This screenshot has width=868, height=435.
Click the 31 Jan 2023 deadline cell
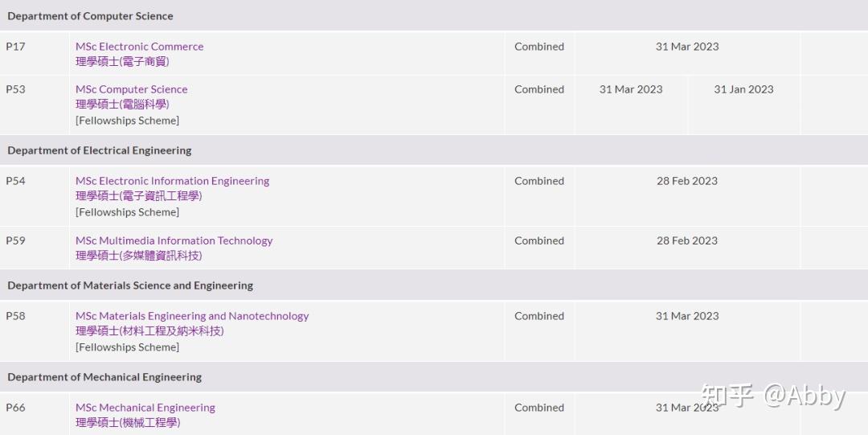click(x=743, y=89)
